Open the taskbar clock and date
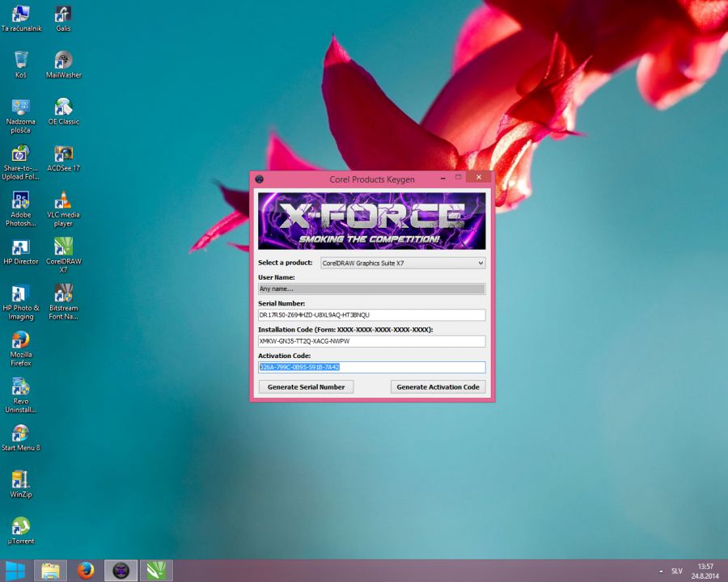 click(x=705, y=571)
